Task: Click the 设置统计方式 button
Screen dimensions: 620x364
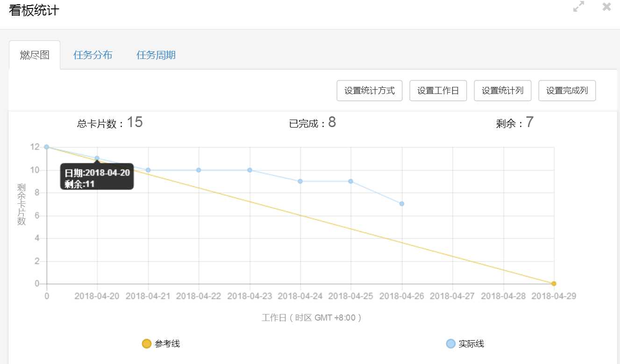Action: [x=370, y=91]
